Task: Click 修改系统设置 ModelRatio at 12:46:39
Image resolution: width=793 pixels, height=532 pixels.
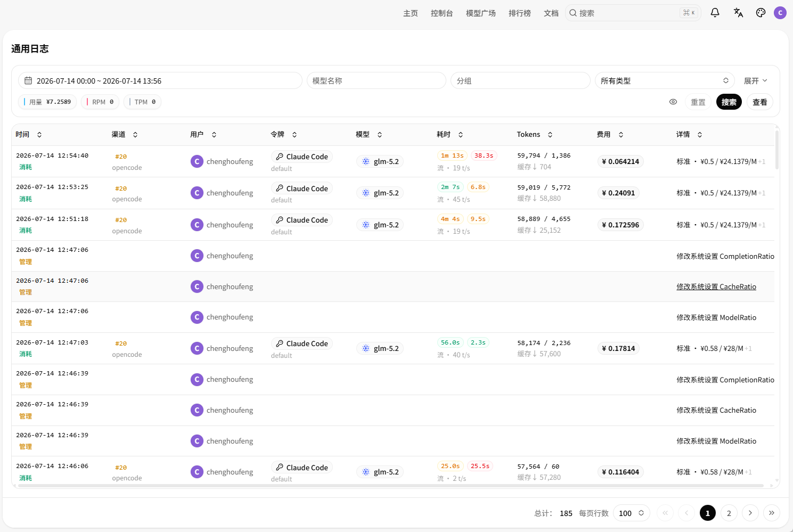Action: (716, 441)
